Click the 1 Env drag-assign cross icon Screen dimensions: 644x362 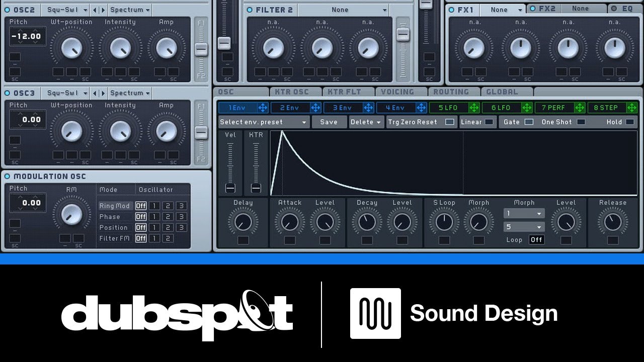(263, 108)
